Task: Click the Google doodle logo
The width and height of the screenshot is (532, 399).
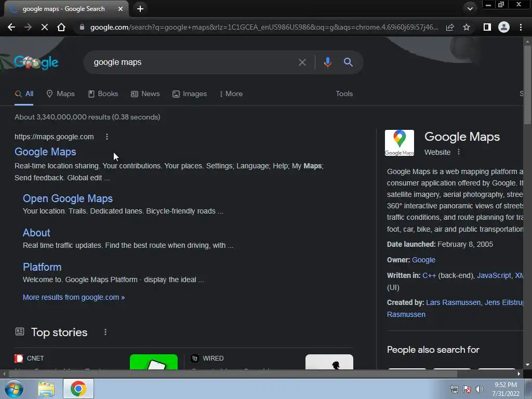Action: click(x=36, y=62)
